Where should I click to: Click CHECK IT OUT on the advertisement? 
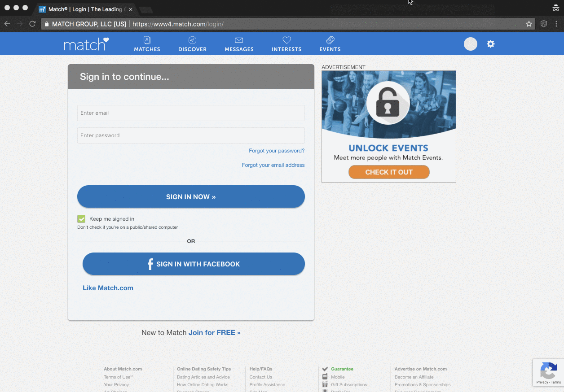(x=388, y=172)
